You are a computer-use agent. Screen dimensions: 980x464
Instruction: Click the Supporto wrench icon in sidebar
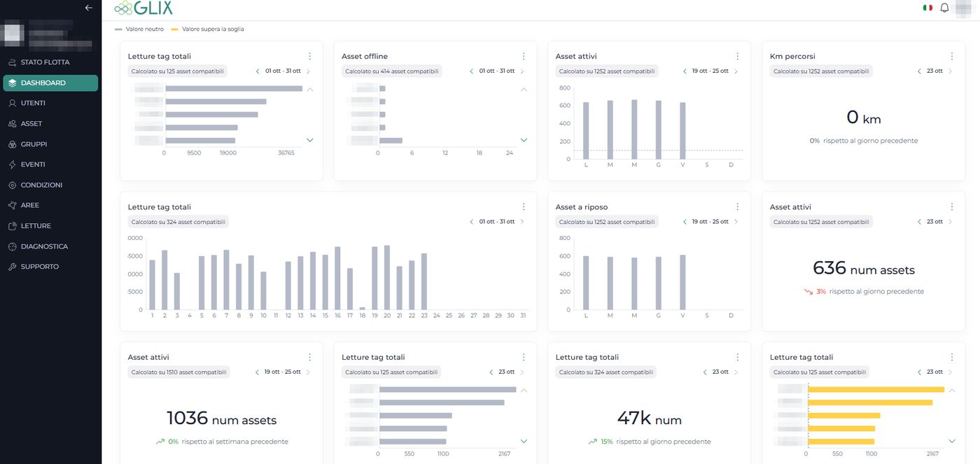click(13, 267)
